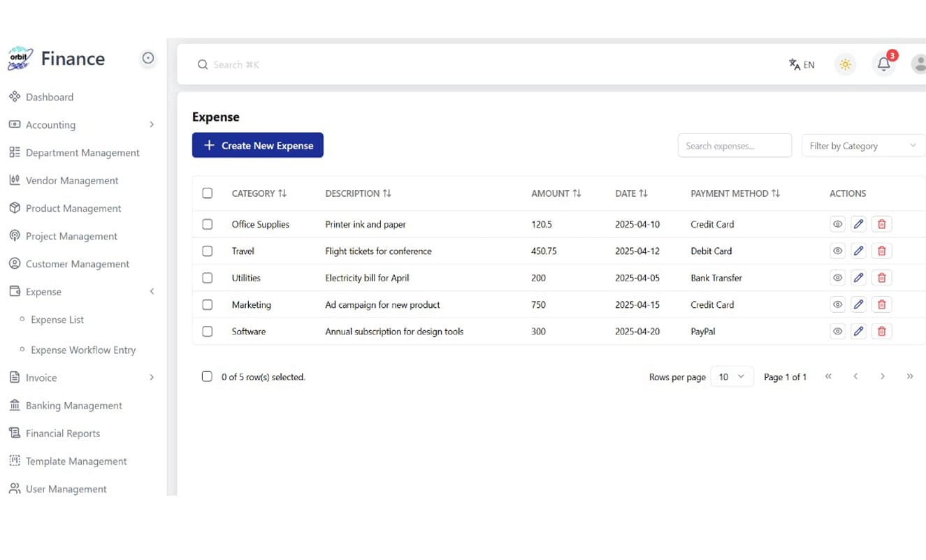
Task: Go to next page arrow
Action: (883, 376)
